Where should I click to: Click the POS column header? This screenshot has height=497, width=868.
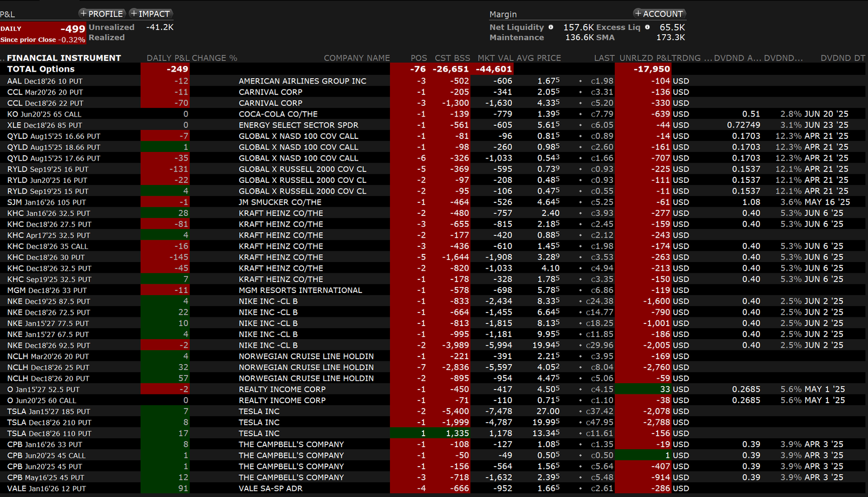pos(418,58)
